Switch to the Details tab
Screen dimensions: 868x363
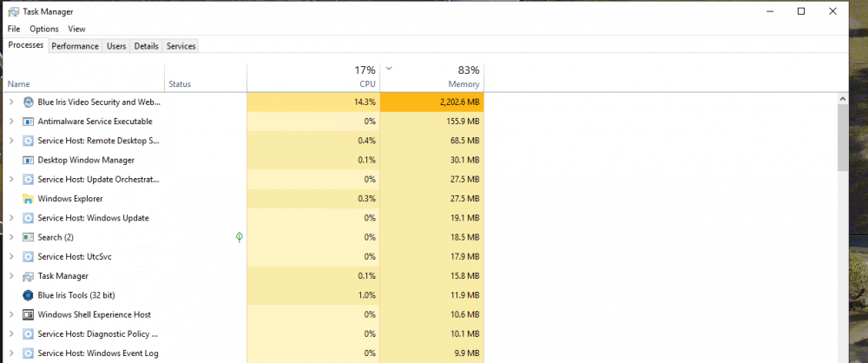pyautogui.click(x=147, y=46)
